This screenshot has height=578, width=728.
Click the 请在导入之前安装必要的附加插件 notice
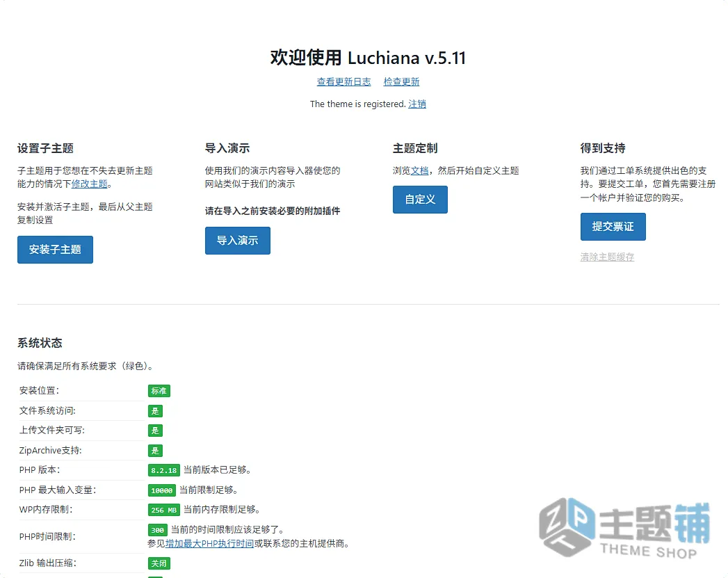click(x=273, y=211)
